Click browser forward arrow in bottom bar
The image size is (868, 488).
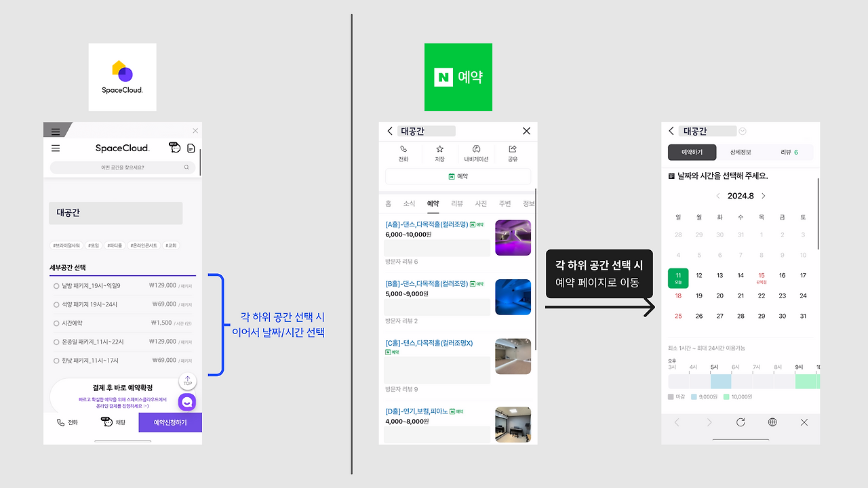point(709,422)
